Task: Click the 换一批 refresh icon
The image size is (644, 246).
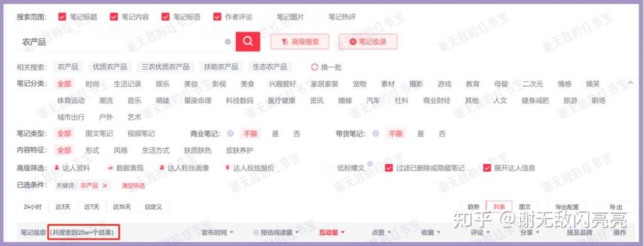Action: (315, 67)
